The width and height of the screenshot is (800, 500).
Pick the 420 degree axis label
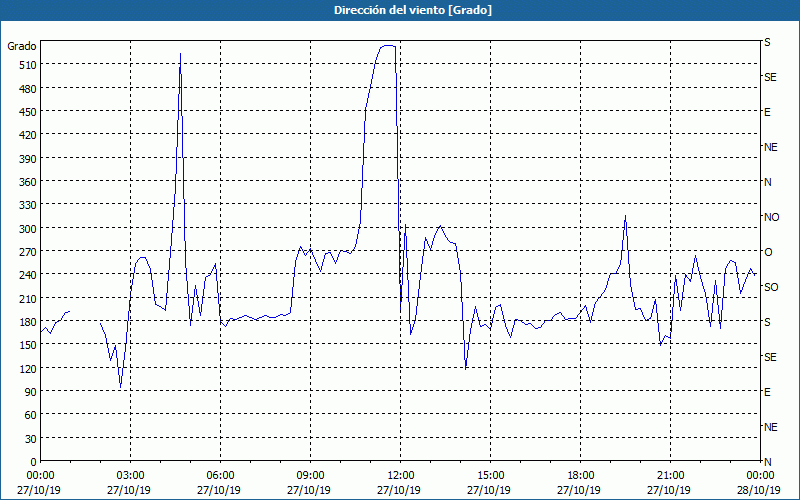point(28,135)
